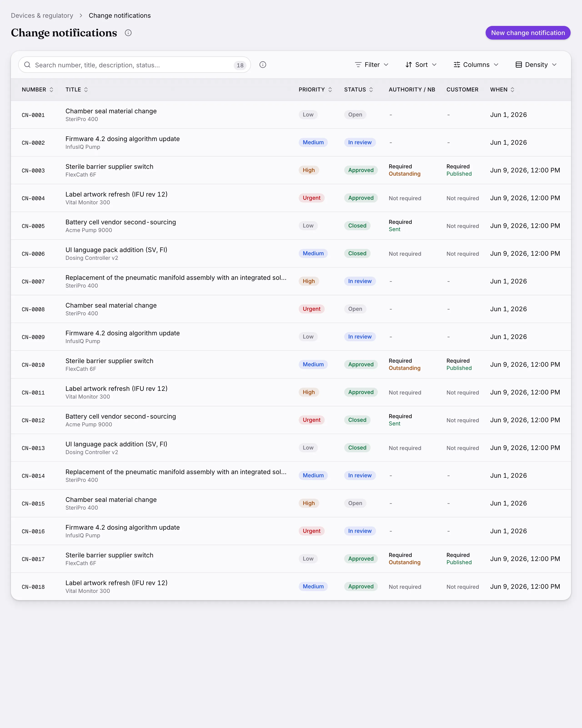The height and width of the screenshot is (728, 582).
Task: Click the magnifier icon in search field
Action: pos(27,65)
